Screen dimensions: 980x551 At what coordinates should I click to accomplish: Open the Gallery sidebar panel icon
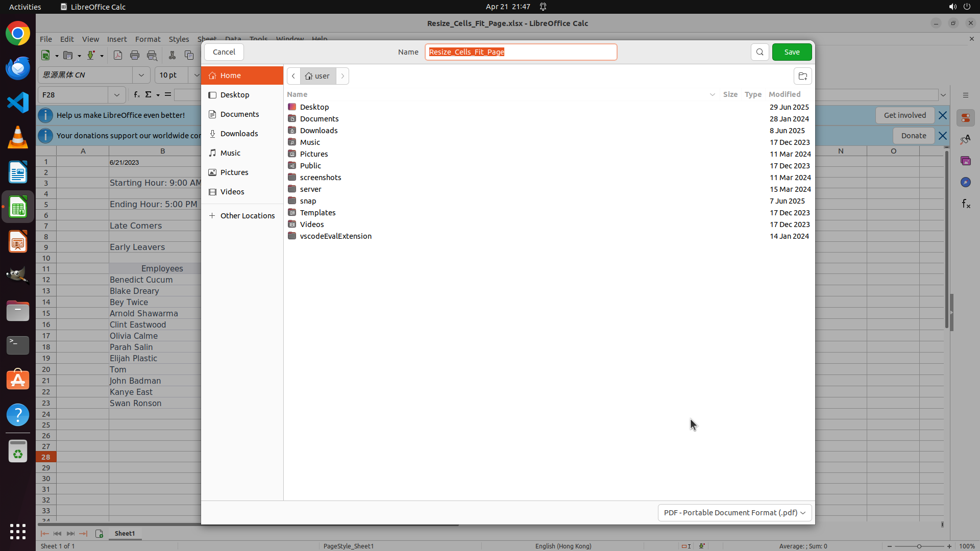(966, 161)
